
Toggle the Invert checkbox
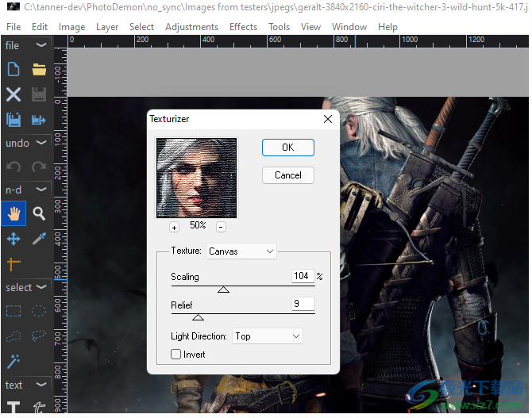(175, 355)
